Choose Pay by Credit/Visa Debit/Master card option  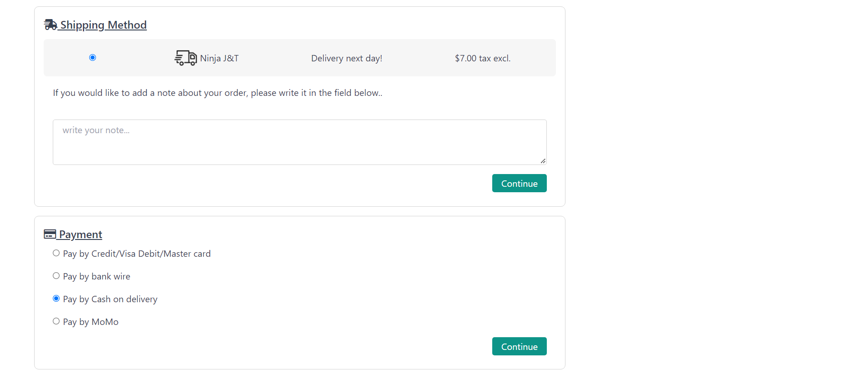pyautogui.click(x=56, y=253)
